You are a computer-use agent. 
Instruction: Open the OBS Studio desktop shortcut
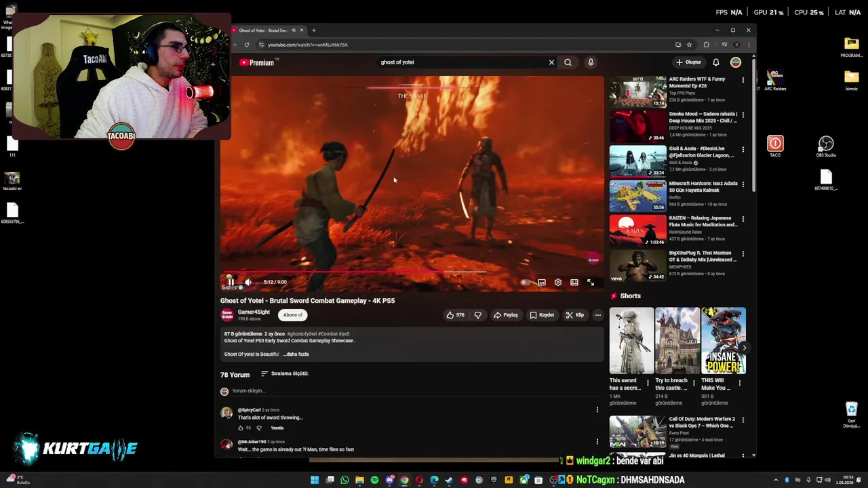pyautogui.click(x=826, y=146)
